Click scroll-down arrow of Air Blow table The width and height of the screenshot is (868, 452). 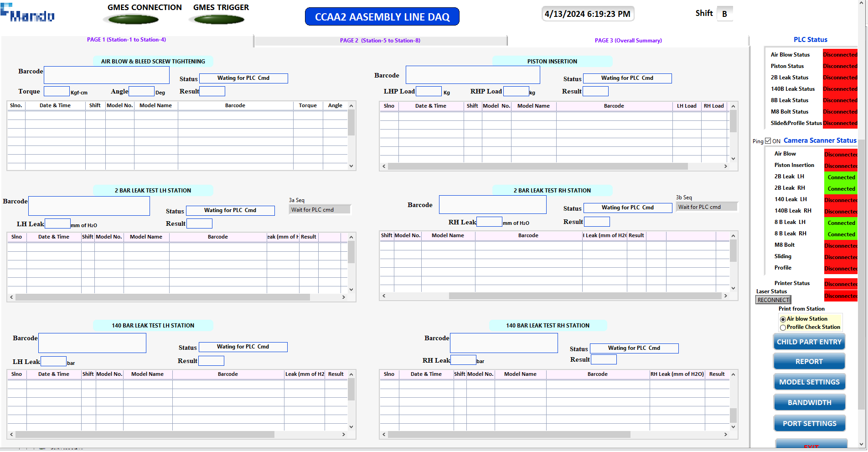[351, 166]
